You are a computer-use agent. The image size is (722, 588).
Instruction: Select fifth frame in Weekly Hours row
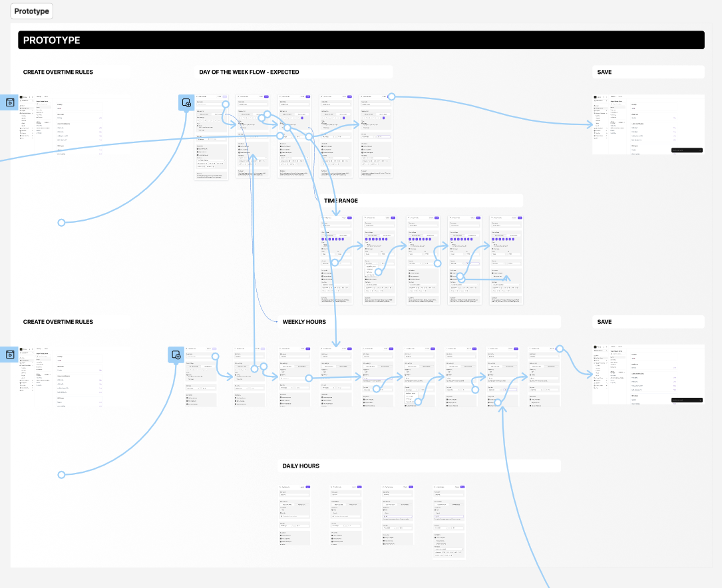pyautogui.click(x=378, y=377)
